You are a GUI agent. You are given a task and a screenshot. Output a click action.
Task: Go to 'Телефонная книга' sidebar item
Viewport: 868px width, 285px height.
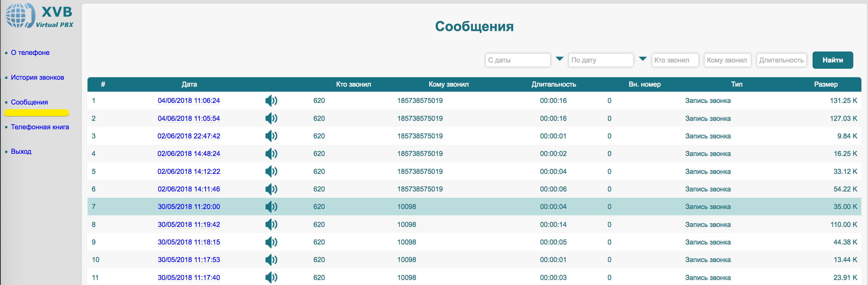40,127
